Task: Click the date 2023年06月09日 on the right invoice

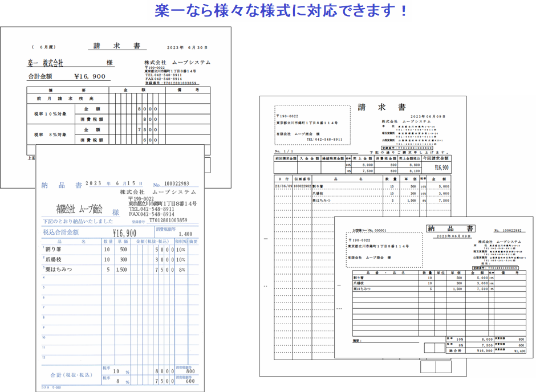Action: tap(428, 116)
